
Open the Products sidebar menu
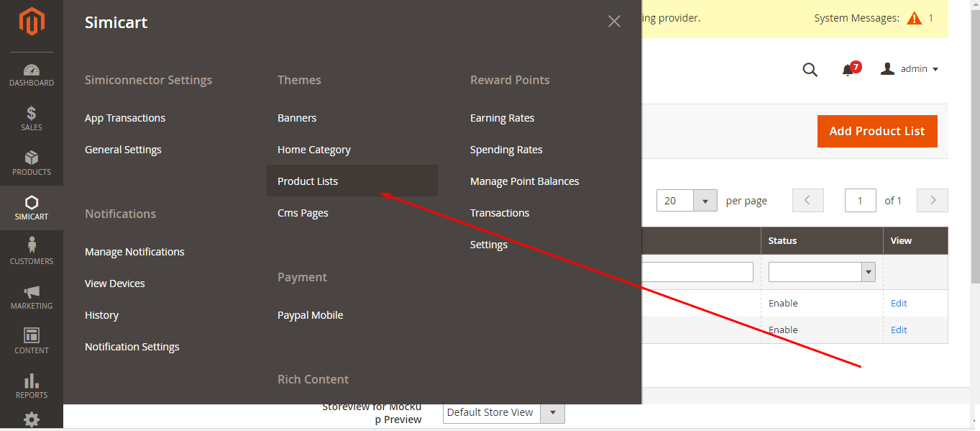(32, 163)
